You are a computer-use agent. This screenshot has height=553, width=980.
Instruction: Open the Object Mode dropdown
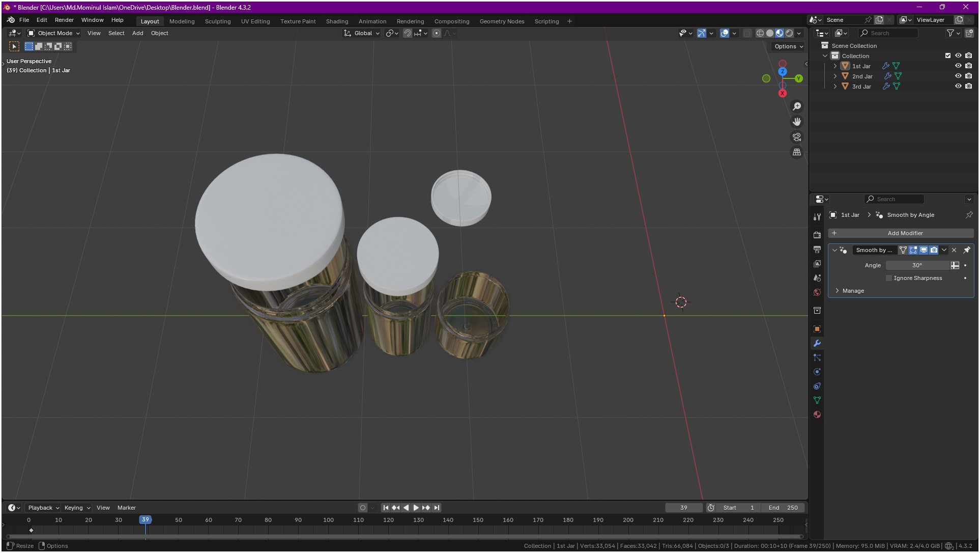(54, 33)
